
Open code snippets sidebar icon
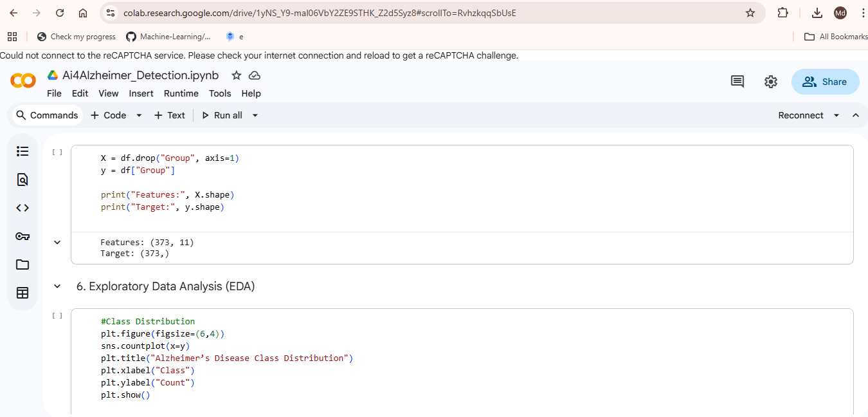(x=23, y=208)
